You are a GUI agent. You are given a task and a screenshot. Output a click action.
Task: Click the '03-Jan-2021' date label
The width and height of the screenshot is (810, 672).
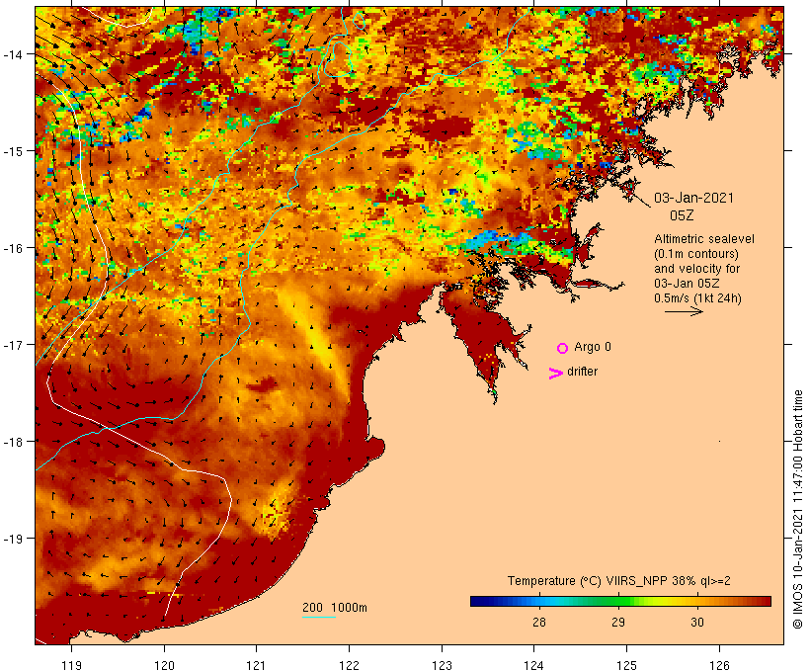pyautogui.click(x=693, y=198)
